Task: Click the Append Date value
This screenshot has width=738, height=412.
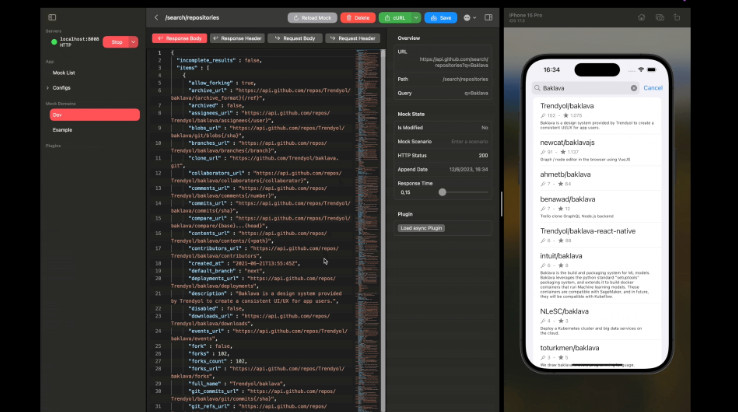Action: click(x=468, y=170)
